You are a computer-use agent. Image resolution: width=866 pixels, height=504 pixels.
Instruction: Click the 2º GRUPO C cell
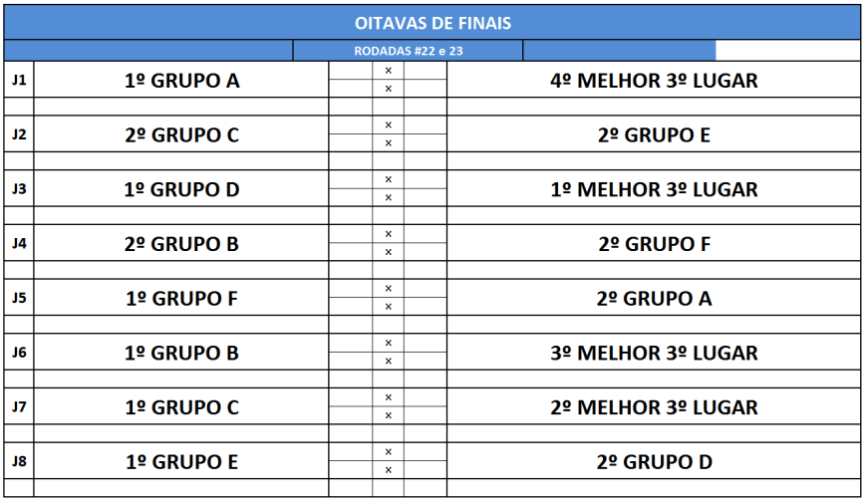click(x=181, y=135)
